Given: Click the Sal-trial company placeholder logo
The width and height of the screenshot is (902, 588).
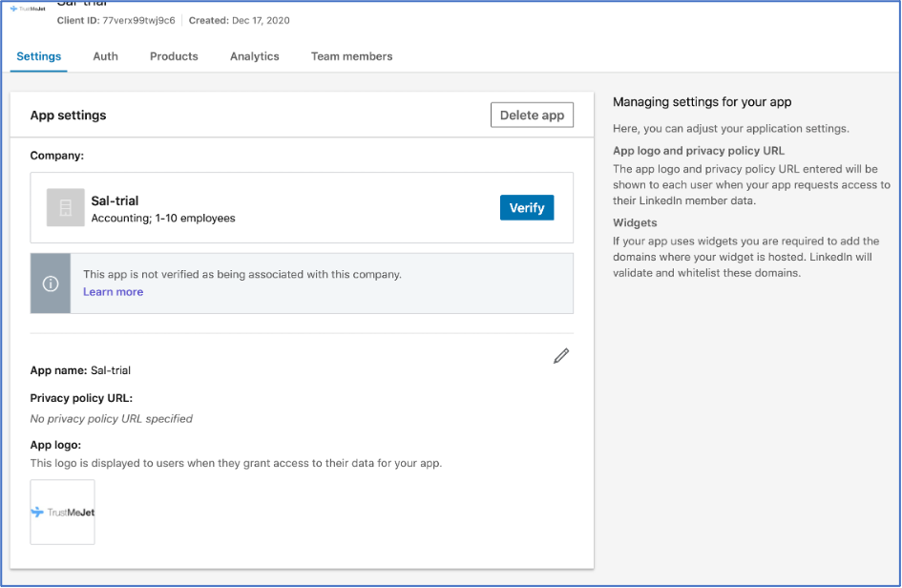Looking at the screenshot, I should point(66,207).
